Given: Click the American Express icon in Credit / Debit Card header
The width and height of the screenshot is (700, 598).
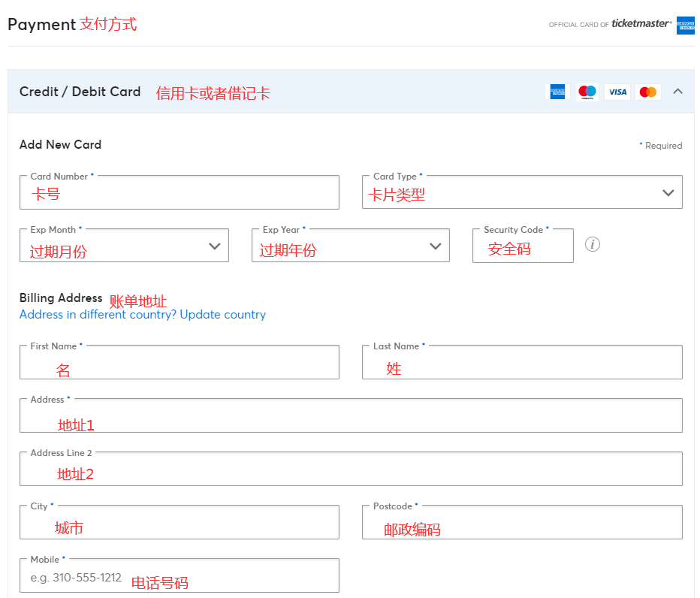Looking at the screenshot, I should click(x=557, y=92).
